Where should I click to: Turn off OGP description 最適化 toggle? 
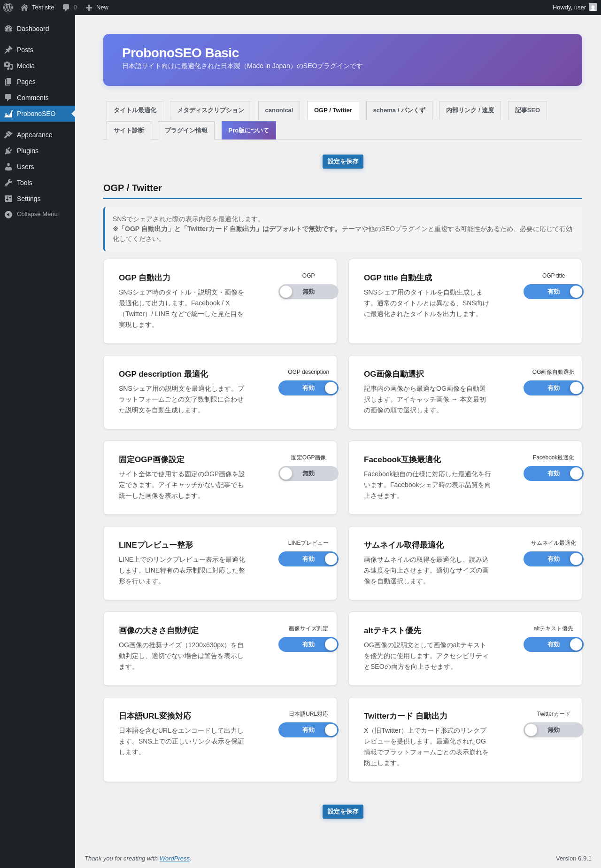[308, 388]
